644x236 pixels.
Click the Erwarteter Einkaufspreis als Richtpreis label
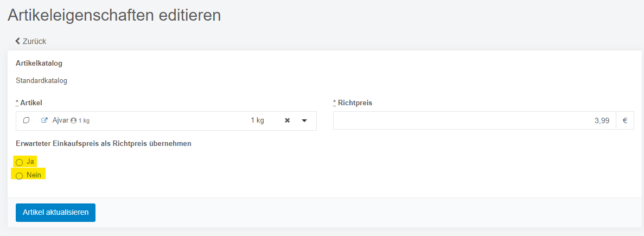click(104, 144)
